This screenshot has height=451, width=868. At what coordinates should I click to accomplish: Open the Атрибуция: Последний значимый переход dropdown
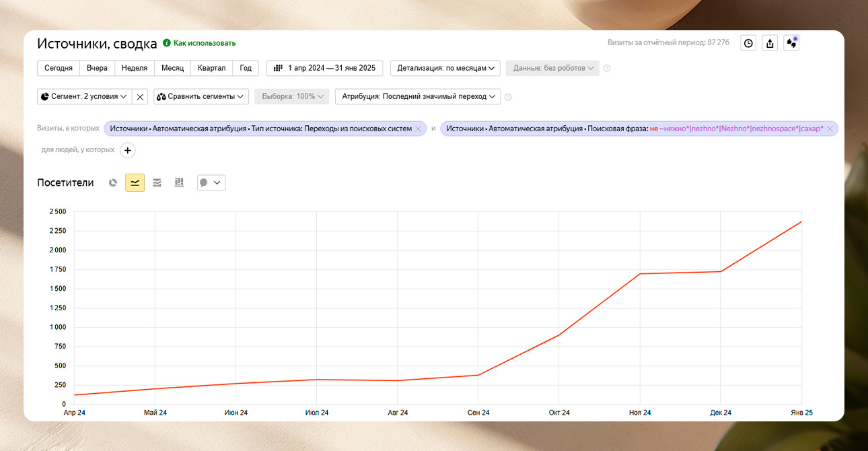(418, 96)
